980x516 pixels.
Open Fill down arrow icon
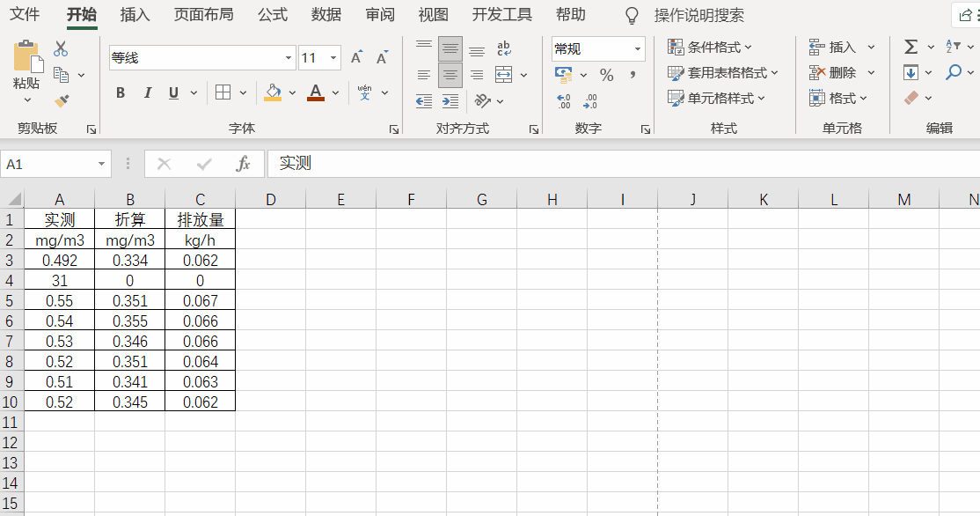(911, 72)
